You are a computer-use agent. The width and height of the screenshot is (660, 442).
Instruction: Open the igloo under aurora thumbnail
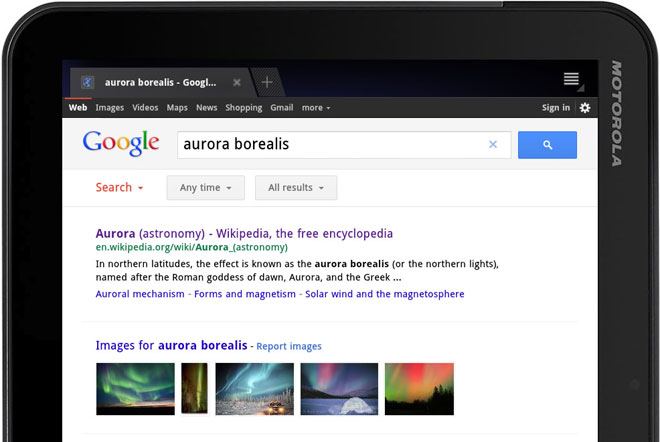click(339, 389)
